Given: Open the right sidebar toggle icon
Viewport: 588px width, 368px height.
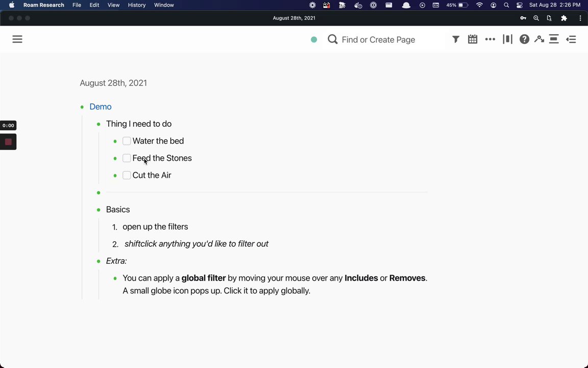Looking at the screenshot, I should pos(571,39).
